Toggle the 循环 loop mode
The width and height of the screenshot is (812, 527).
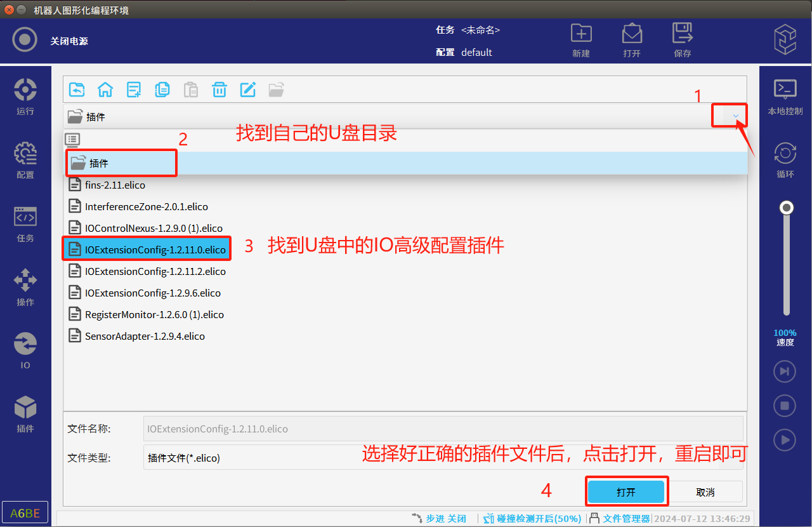click(785, 159)
